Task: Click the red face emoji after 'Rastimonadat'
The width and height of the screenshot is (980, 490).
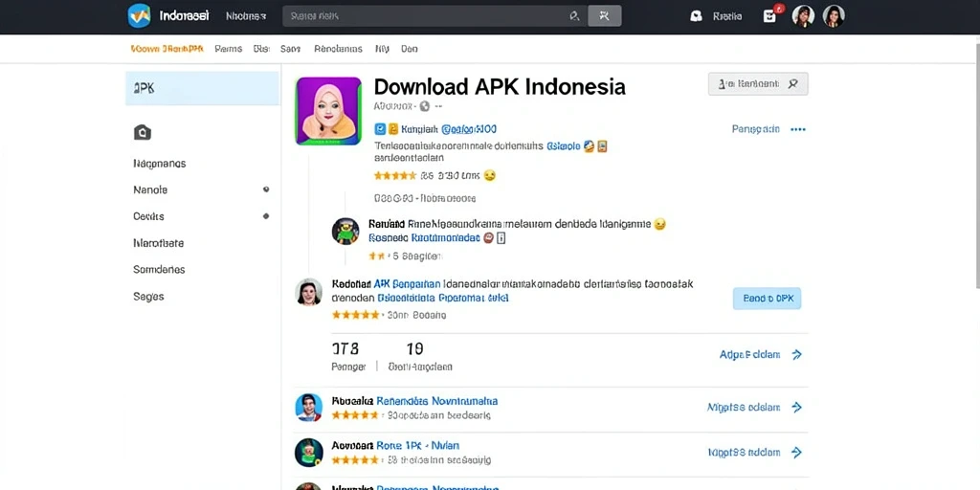Action: click(489, 238)
